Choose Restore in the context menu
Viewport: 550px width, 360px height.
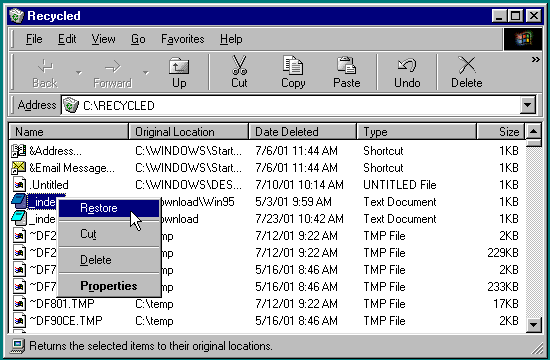(x=109, y=208)
